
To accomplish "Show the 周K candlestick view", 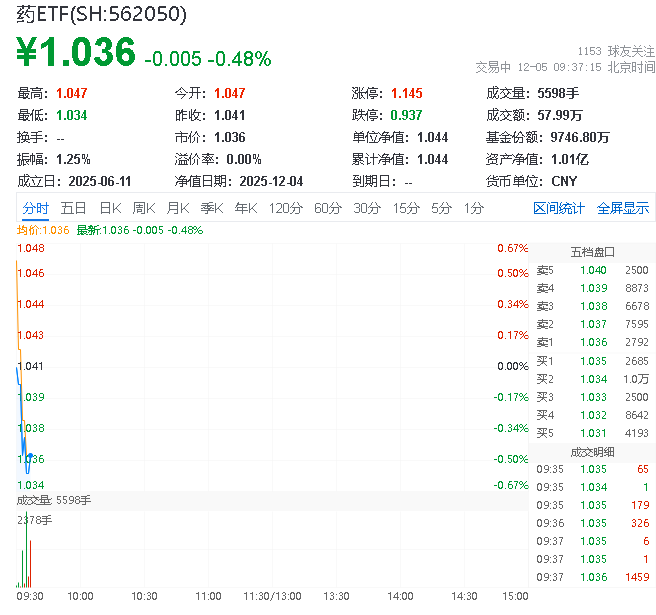I will click(x=144, y=208).
